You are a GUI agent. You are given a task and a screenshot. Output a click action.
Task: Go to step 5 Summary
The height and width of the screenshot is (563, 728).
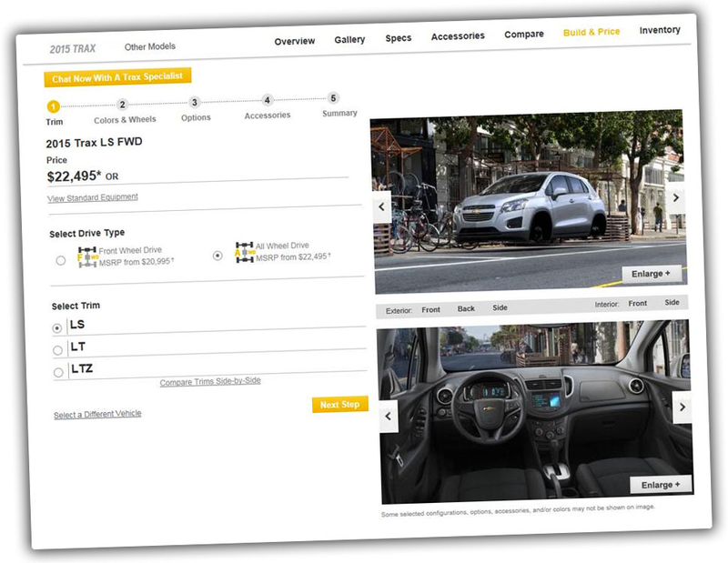333,98
